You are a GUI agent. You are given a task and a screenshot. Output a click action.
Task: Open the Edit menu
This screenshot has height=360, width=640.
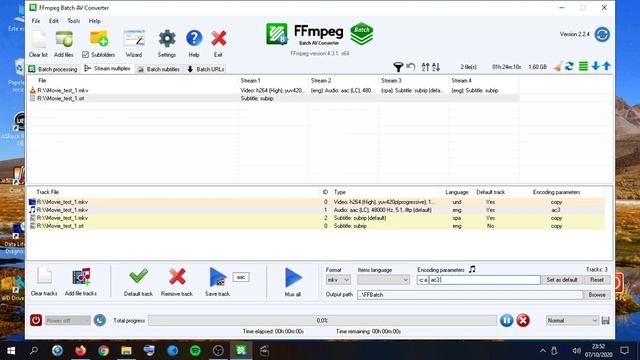pyautogui.click(x=53, y=21)
